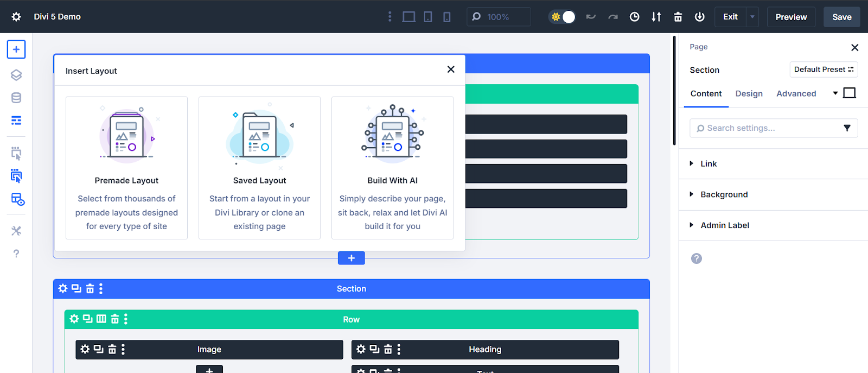Viewport: 868px width, 373px height.
Task: Open the Divi builder settings gear
Action: (x=16, y=17)
